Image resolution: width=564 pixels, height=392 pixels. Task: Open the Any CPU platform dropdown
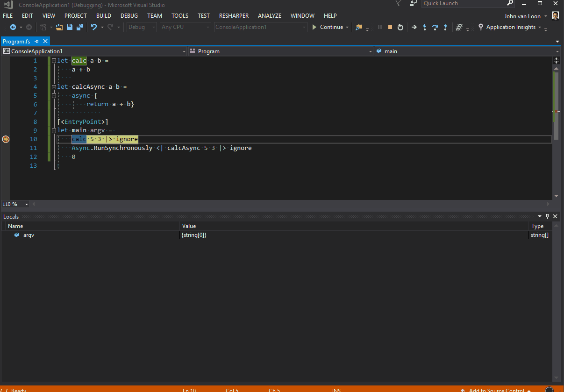[185, 27]
